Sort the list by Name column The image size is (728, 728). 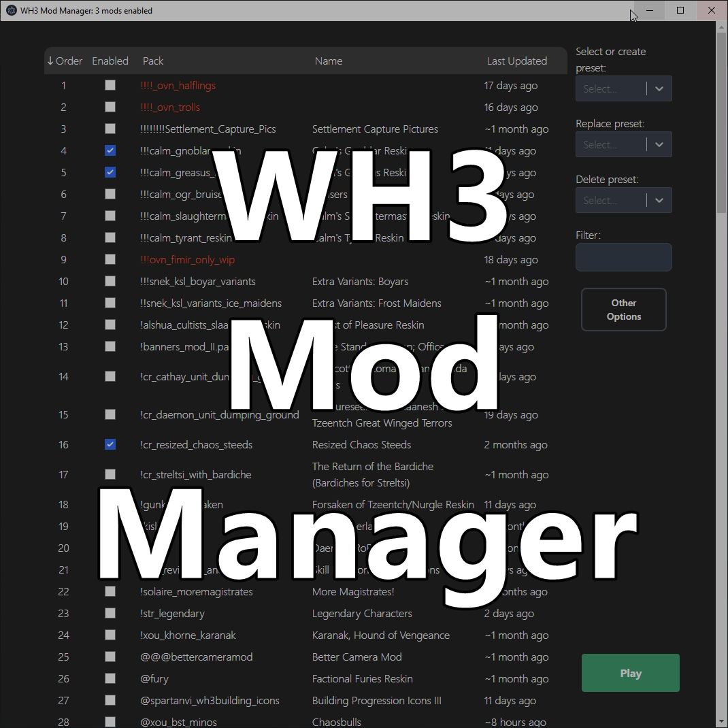tap(328, 61)
